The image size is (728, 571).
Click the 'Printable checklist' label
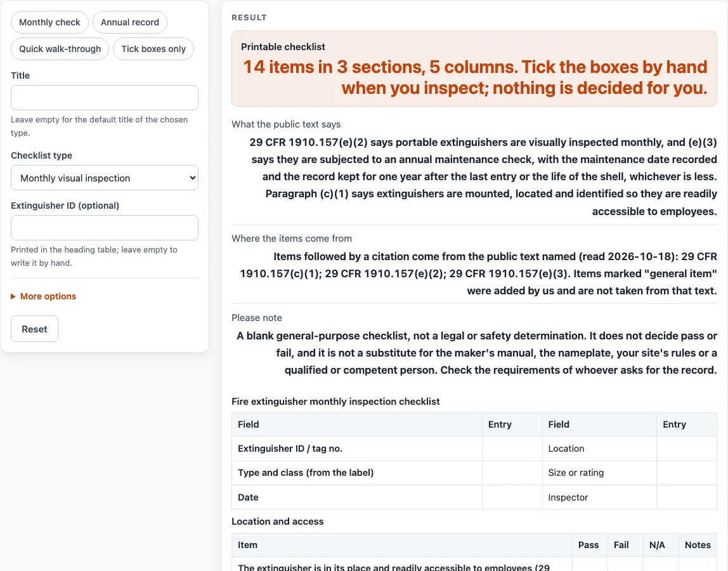click(x=283, y=47)
